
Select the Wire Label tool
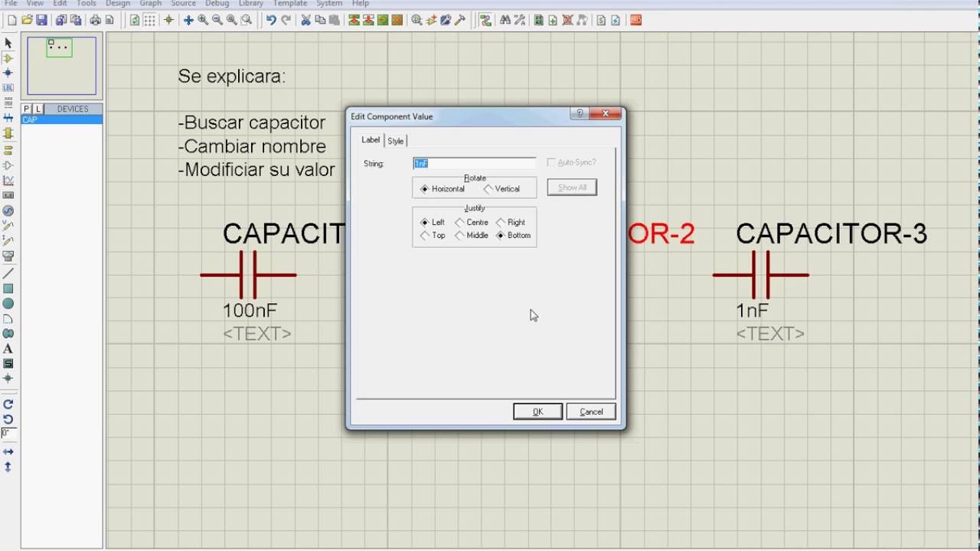tap(8, 88)
